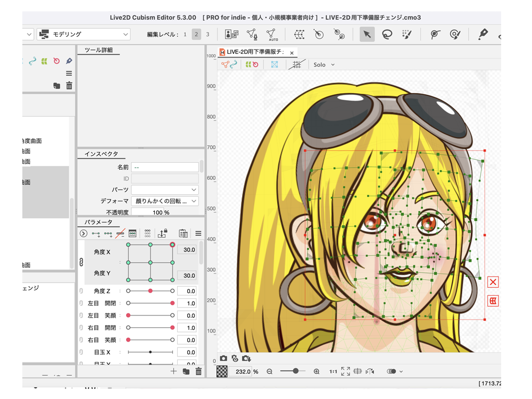Toggle the grid display in canvas toolbar

click(x=296, y=64)
